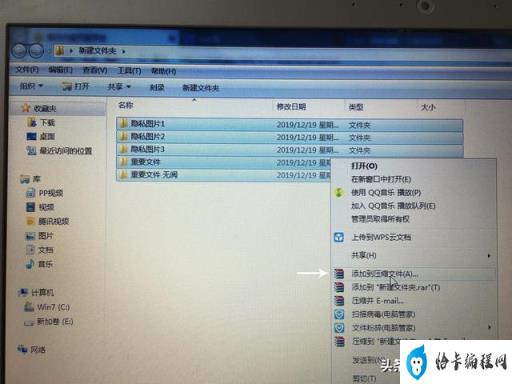Open the 组织 dropdown in toolbar
Viewport: 512px width, 384px height.
tap(32, 86)
